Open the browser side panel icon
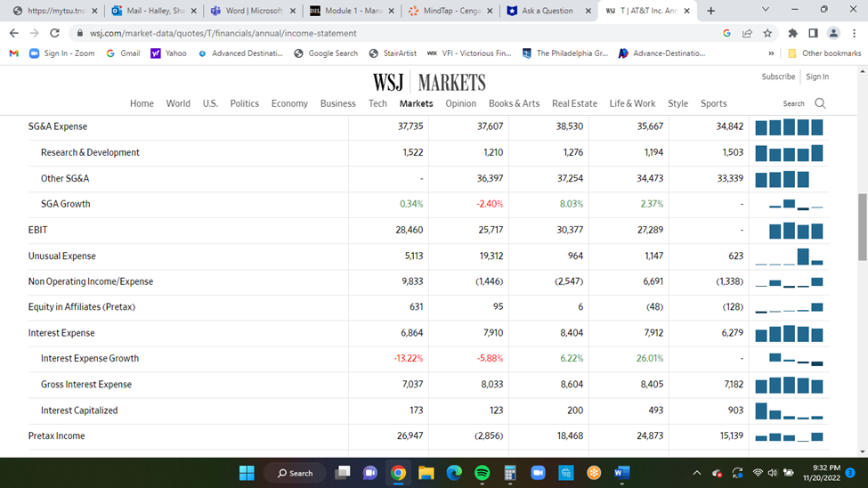The width and height of the screenshot is (868, 488). pos(813,33)
